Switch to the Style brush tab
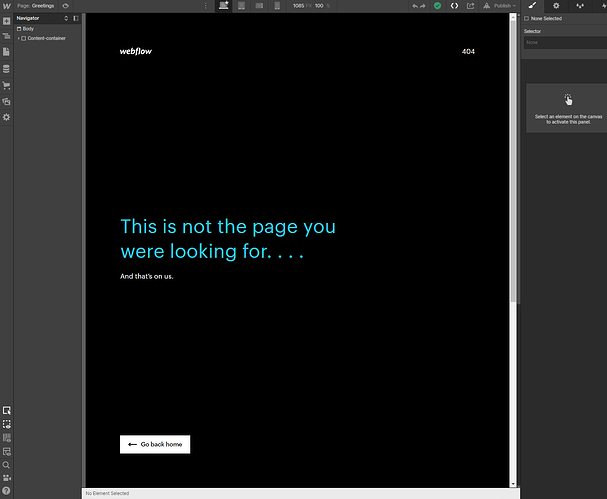607x499 pixels. coord(533,6)
